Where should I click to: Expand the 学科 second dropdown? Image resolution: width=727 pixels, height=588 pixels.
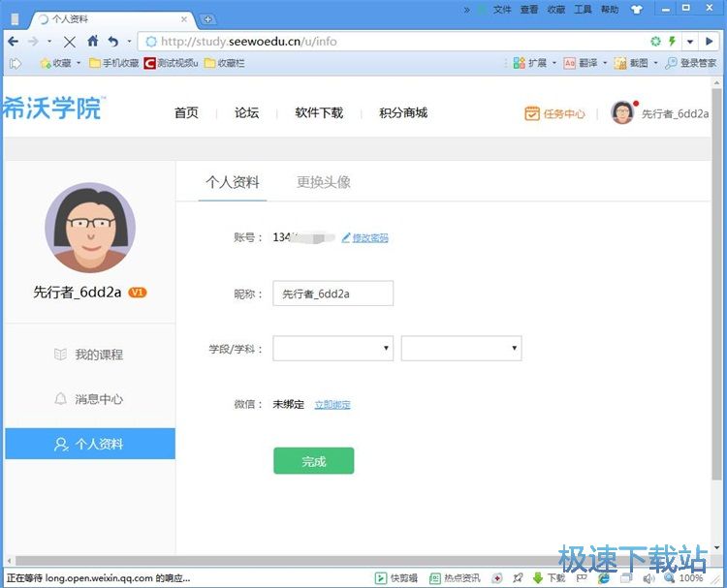click(x=461, y=349)
